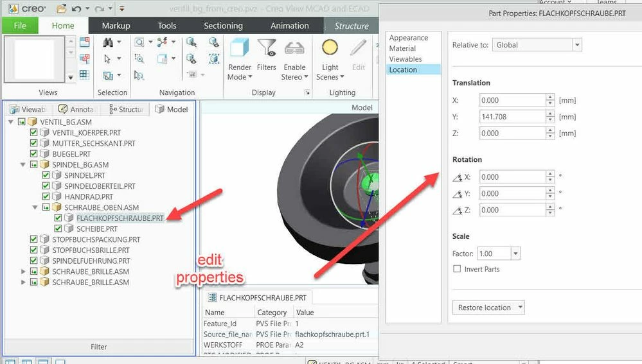Toggle BUEGEL.PRT checkbox
642x364 pixels.
coord(34,154)
